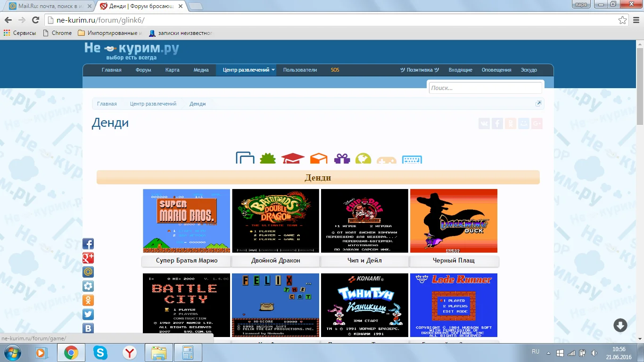
Task: Click into the Поиск search field
Action: tap(486, 88)
